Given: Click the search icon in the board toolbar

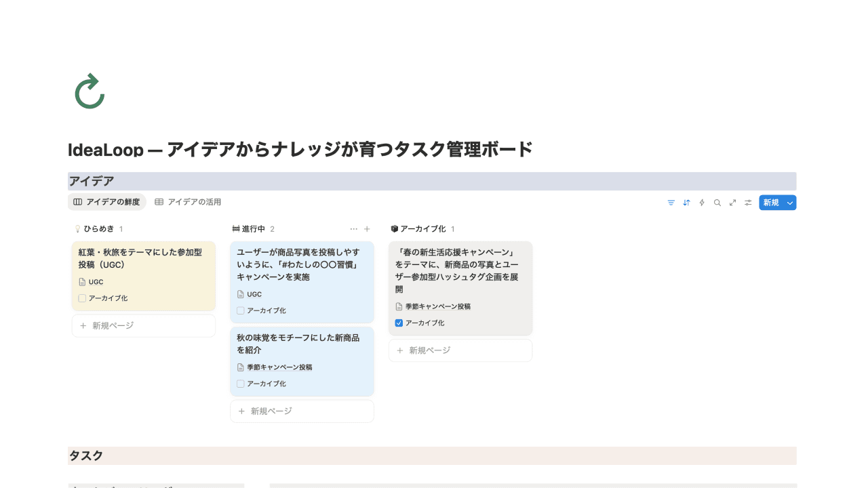Looking at the screenshot, I should coord(717,203).
